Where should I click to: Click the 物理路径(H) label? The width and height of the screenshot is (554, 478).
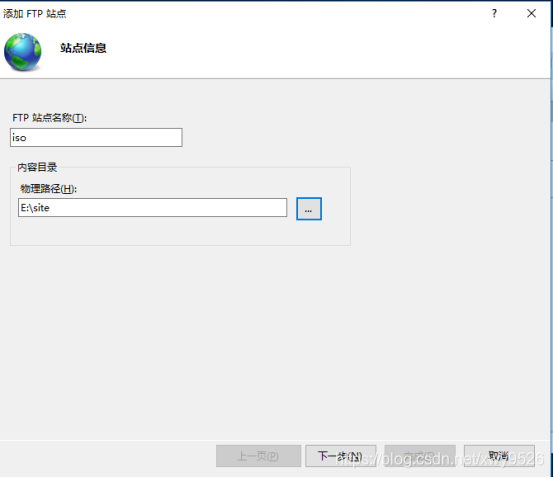pyautogui.click(x=48, y=189)
